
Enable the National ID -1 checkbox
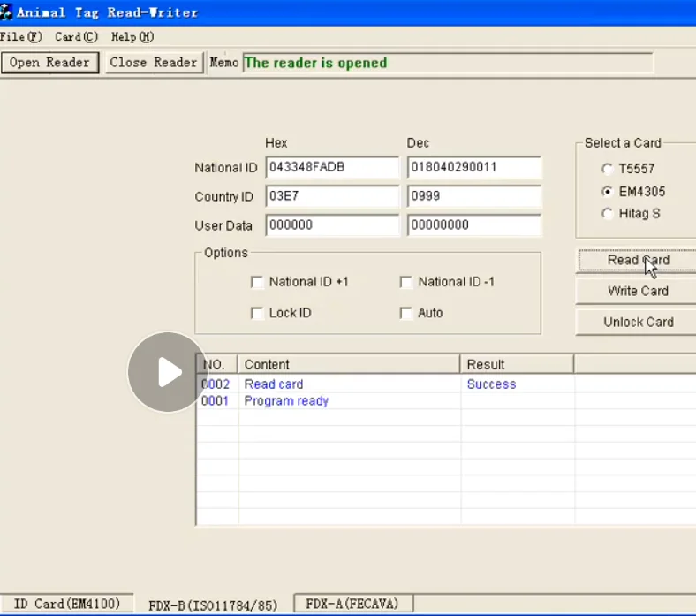pos(406,282)
